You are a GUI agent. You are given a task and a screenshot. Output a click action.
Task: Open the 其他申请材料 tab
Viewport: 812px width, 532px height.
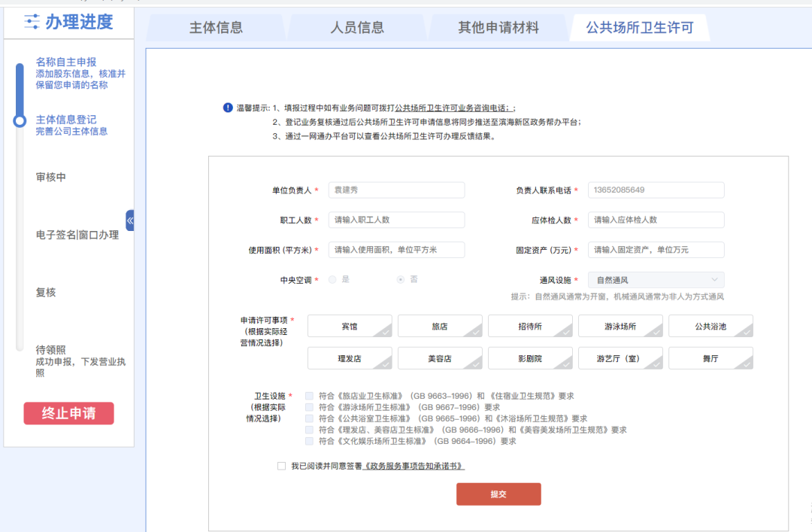tap(498, 28)
